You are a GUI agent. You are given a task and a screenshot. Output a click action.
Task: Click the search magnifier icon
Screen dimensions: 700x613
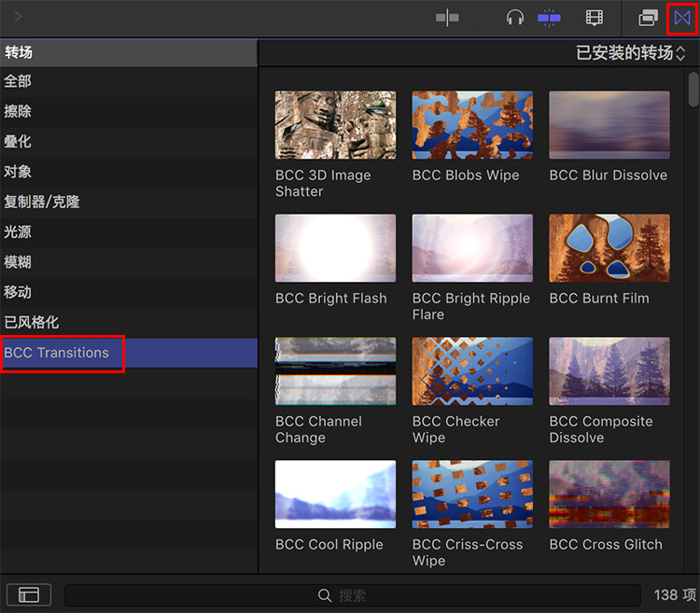click(325, 595)
